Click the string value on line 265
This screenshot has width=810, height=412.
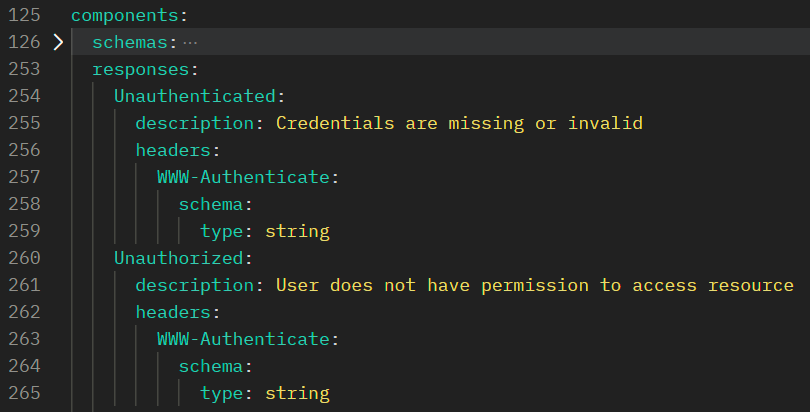pyautogui.click(x=297, y=393)
